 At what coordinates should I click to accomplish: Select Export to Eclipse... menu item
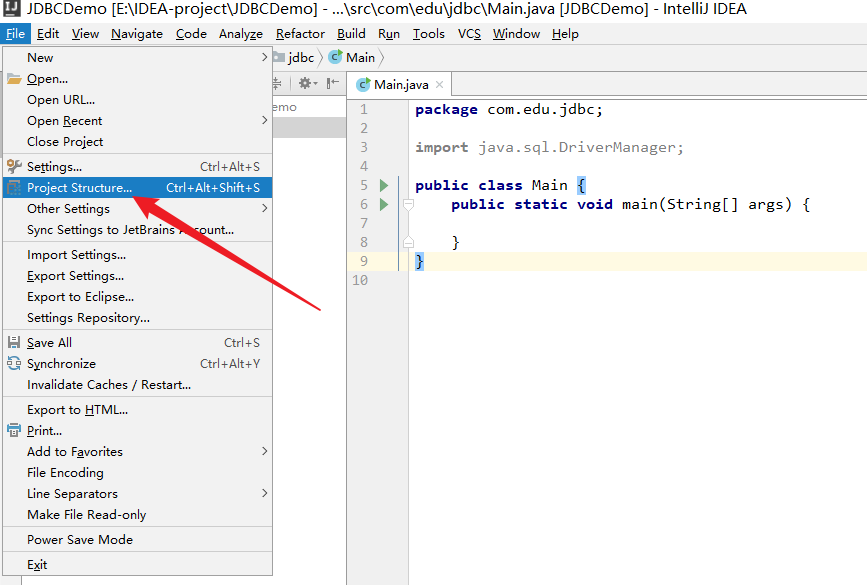pos(138,296)
